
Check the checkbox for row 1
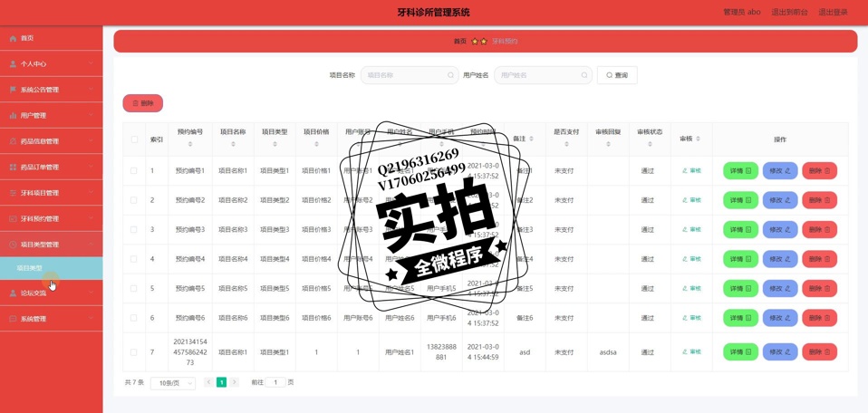tap(134, 170)
